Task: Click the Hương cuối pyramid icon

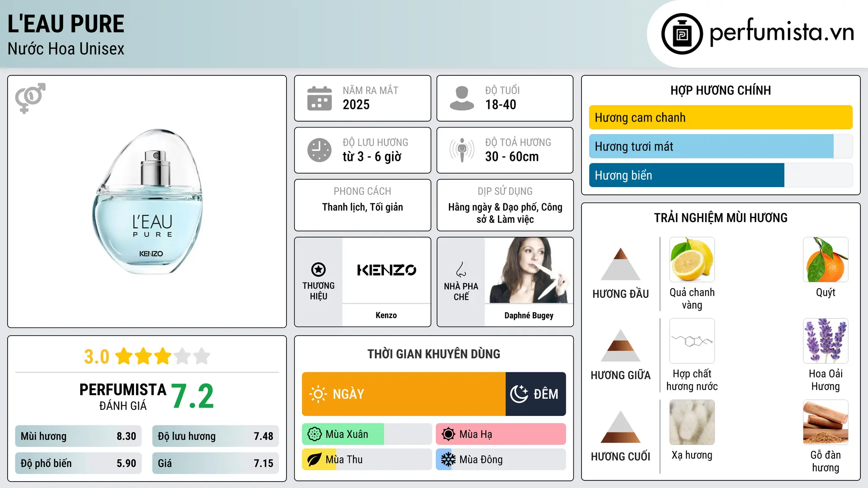Action: click(620, 427)
